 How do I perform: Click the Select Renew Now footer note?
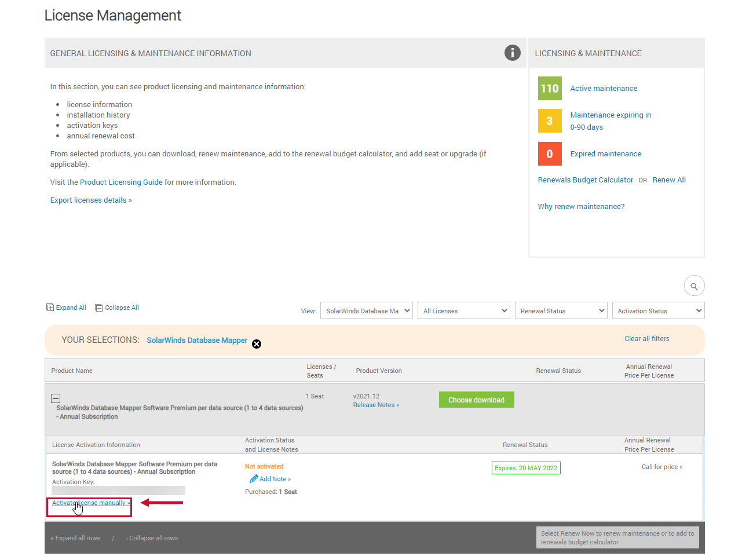tap(617, 537)
